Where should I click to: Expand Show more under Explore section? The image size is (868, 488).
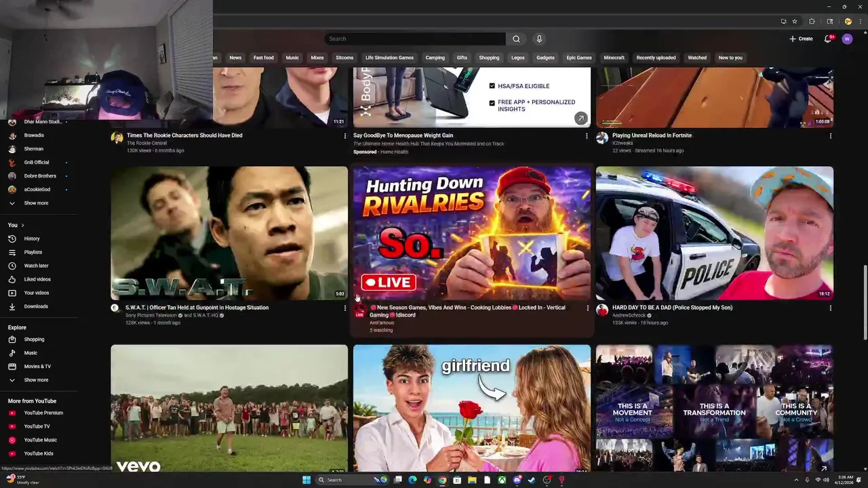click(x=36, y=380)
